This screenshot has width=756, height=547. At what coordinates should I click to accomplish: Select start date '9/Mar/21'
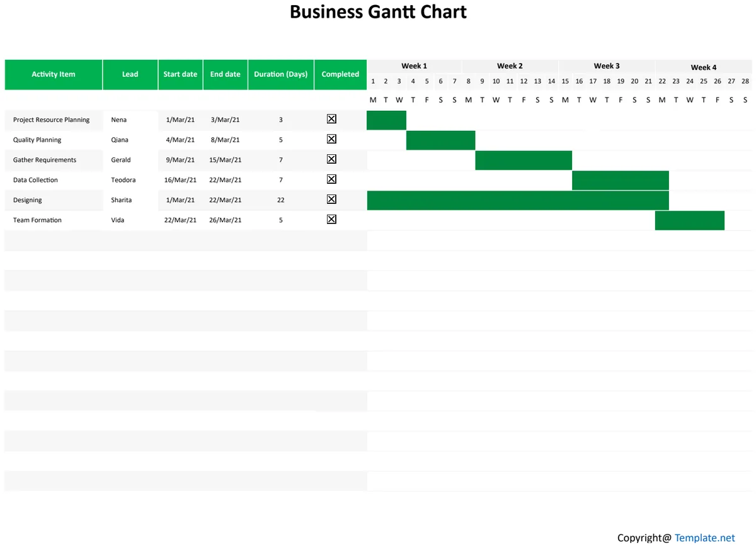180,160
